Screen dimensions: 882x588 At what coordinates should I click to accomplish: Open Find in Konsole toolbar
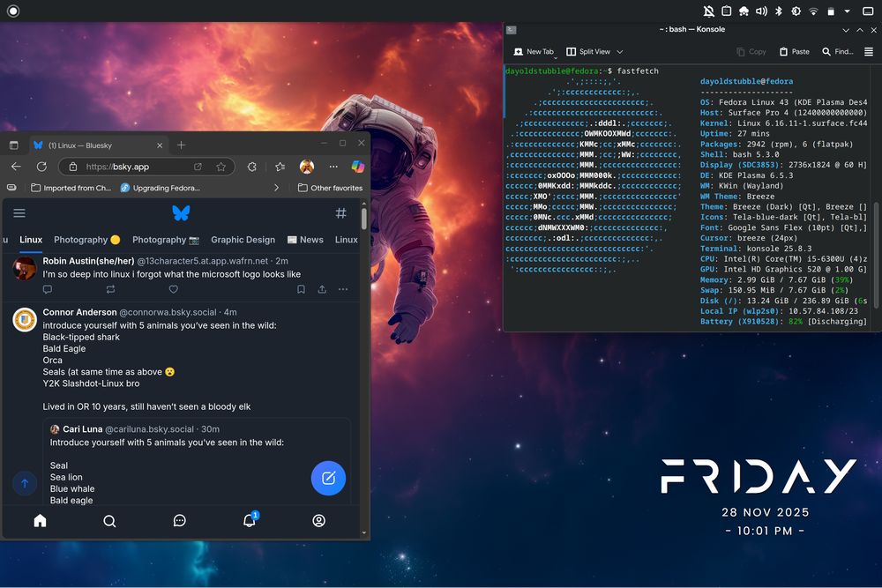tap(838, 52)
